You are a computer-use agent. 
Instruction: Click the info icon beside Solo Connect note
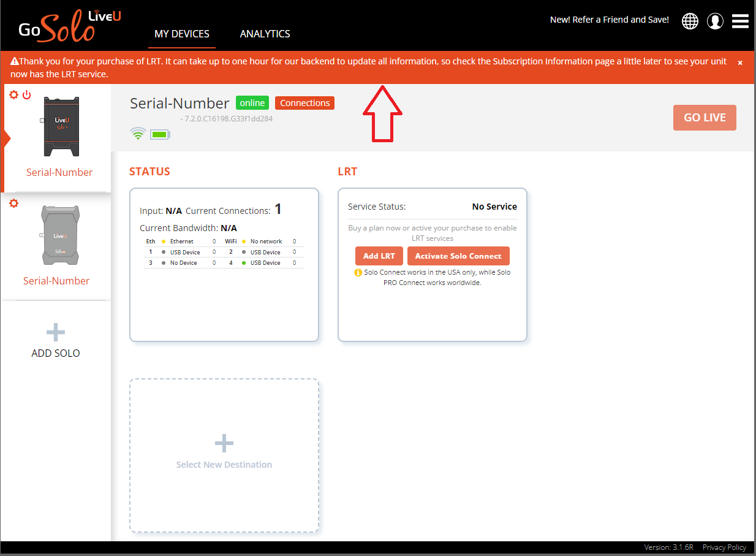[x=358, y=273]
